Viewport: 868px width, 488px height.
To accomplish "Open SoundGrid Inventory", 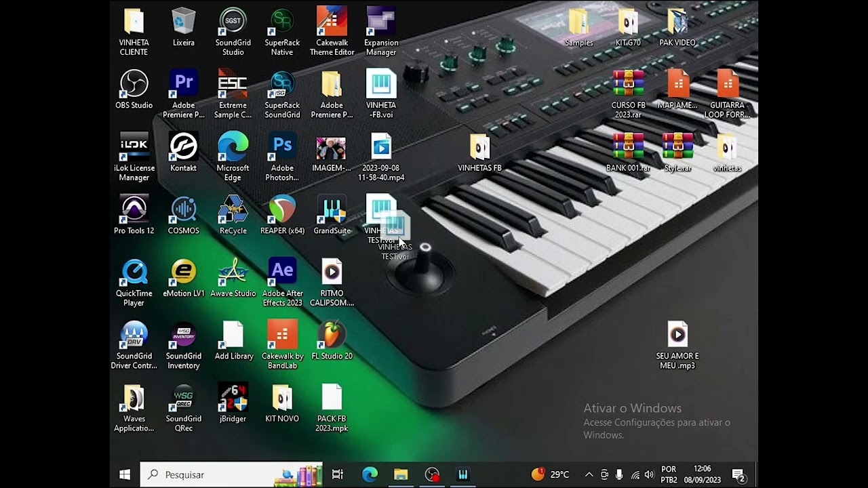I will [183, 345].
